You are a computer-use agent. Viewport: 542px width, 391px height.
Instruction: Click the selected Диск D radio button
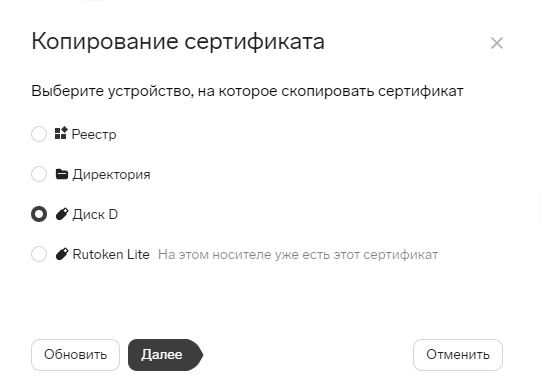pyautogui.click(x=39, y=214)
